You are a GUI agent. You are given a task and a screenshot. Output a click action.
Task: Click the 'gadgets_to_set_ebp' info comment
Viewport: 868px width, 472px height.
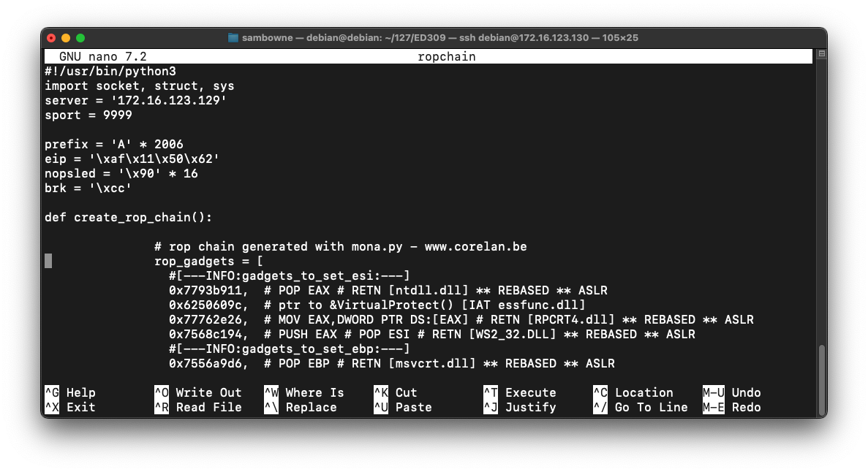coord(290,349)
